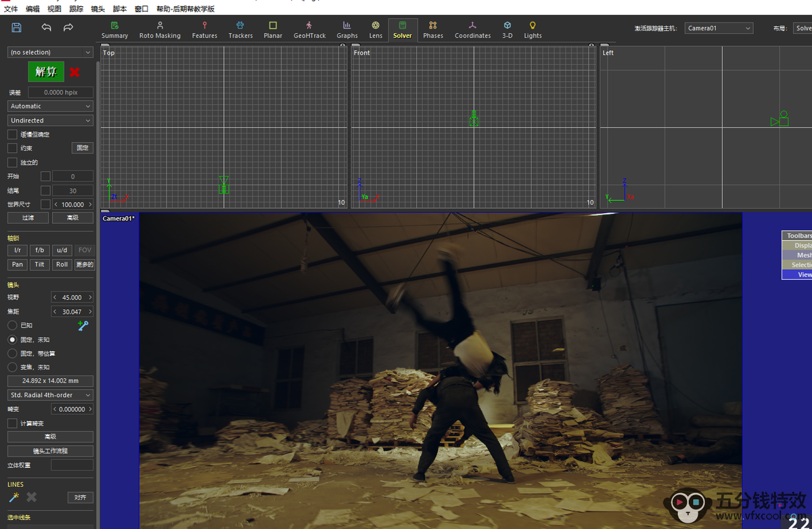
Task: Open the 跟踪 menu
Action: click(76, 9)
